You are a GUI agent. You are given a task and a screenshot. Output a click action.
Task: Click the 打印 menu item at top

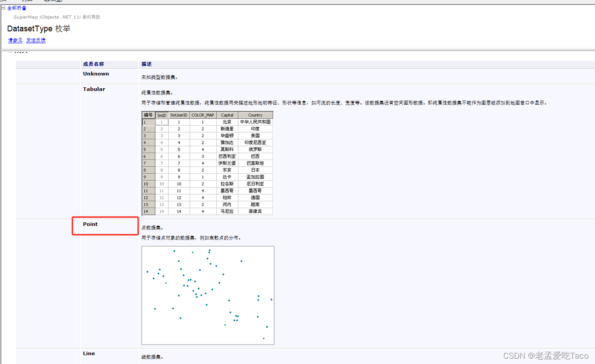[26, 1]
